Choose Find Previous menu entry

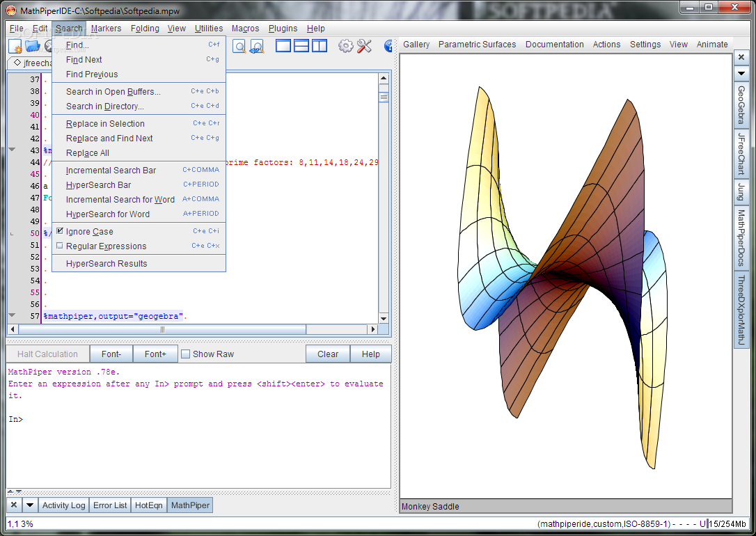click(139, 74)
